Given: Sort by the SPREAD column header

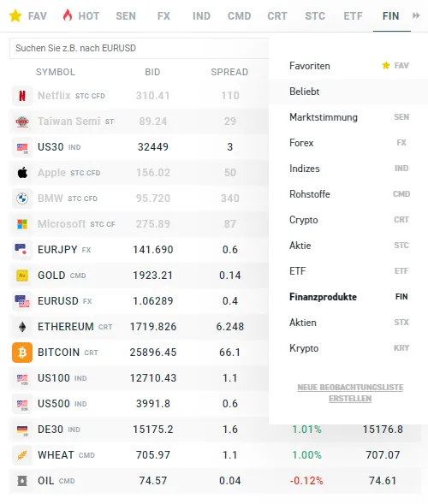Looking at the screenshot, I should [229, 72].
